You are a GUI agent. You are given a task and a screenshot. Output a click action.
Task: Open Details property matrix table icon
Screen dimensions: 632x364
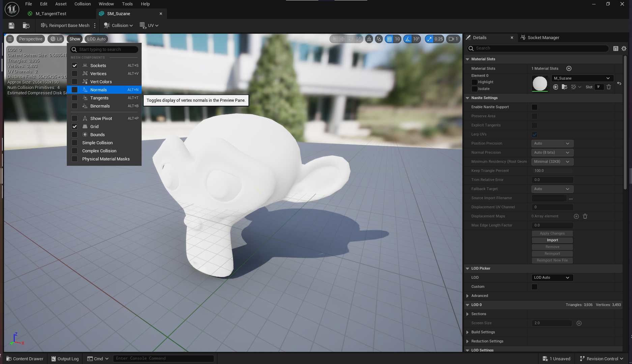[616, 49]
